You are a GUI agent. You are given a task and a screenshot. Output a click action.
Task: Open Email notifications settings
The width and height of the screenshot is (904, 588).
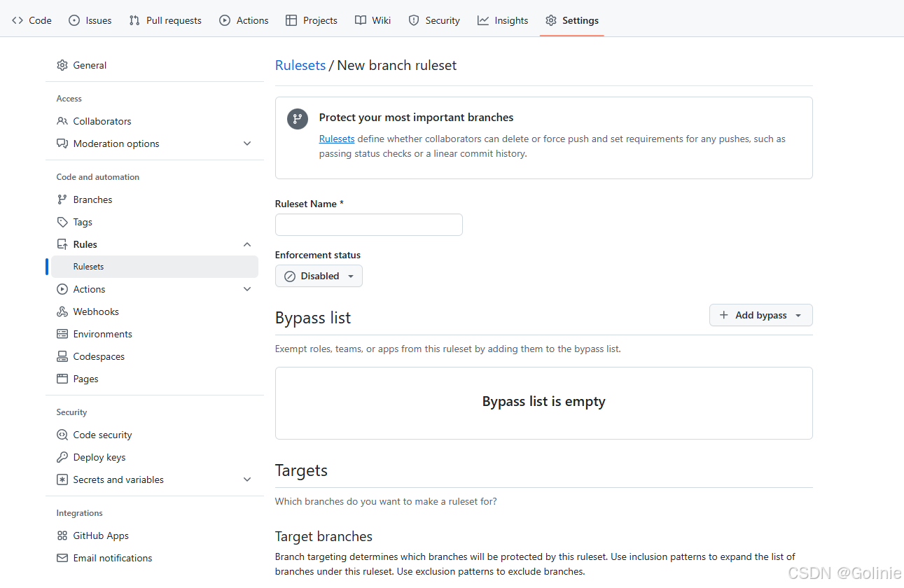155,558
